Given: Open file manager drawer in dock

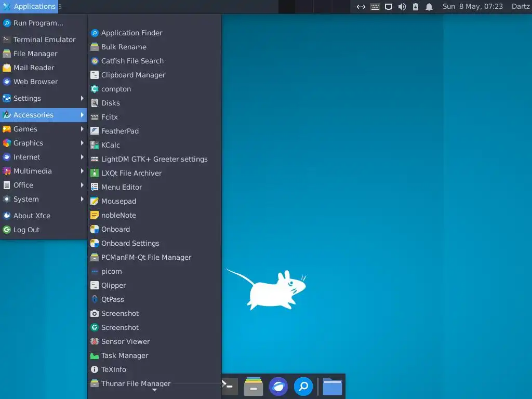Looking at the screenshot, I should pos(254,387).
